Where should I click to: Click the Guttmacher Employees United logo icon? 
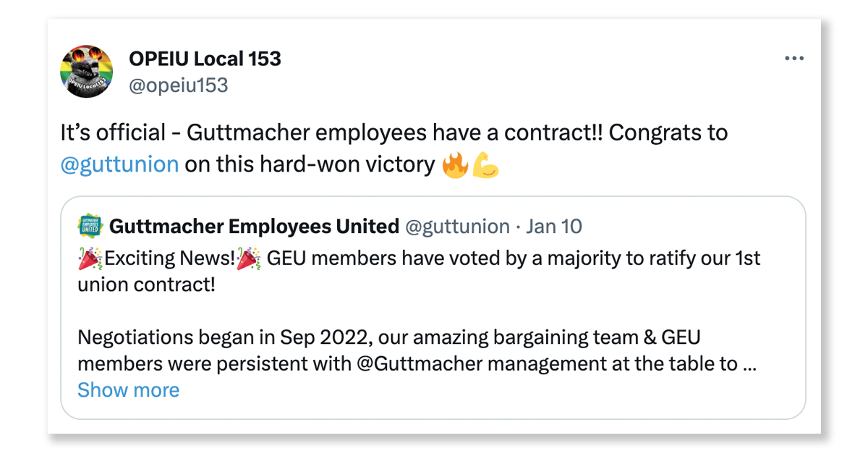[90, 227]
